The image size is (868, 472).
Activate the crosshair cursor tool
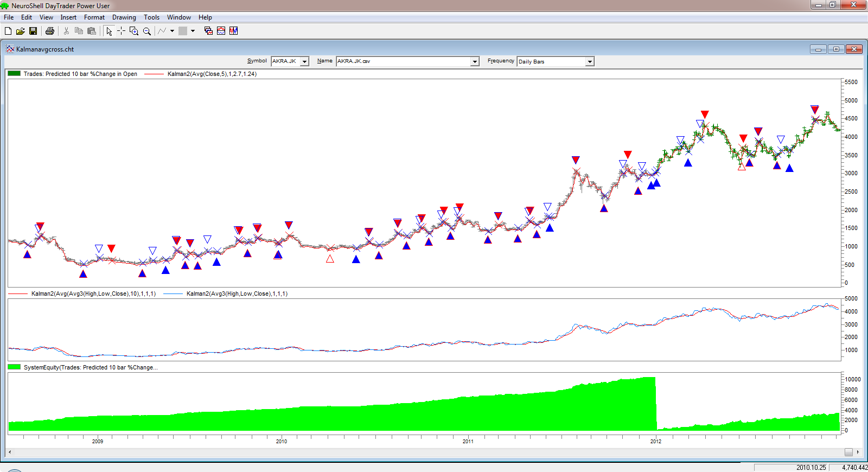(x=121, y=31)
